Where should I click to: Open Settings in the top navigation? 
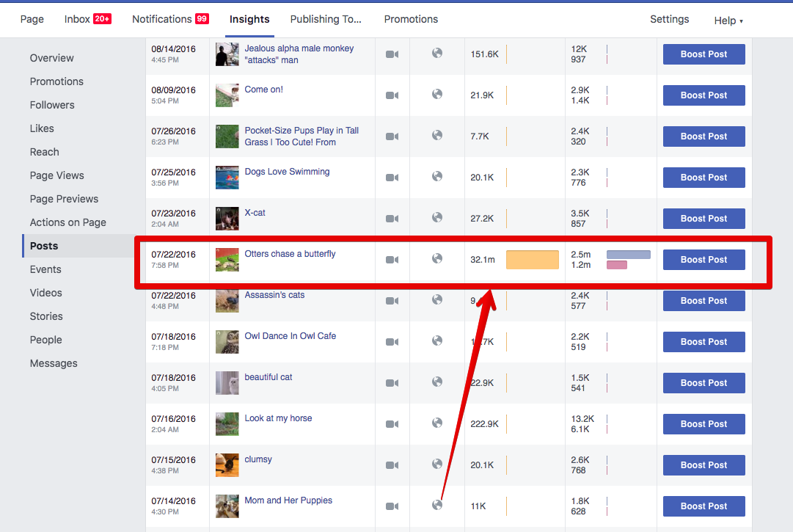click(x=669, y=19)
